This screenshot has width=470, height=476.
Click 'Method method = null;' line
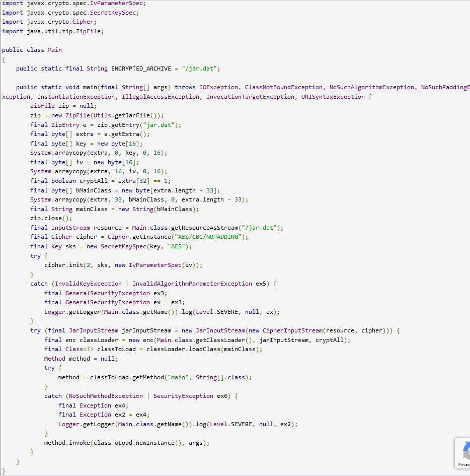(81, 359)
